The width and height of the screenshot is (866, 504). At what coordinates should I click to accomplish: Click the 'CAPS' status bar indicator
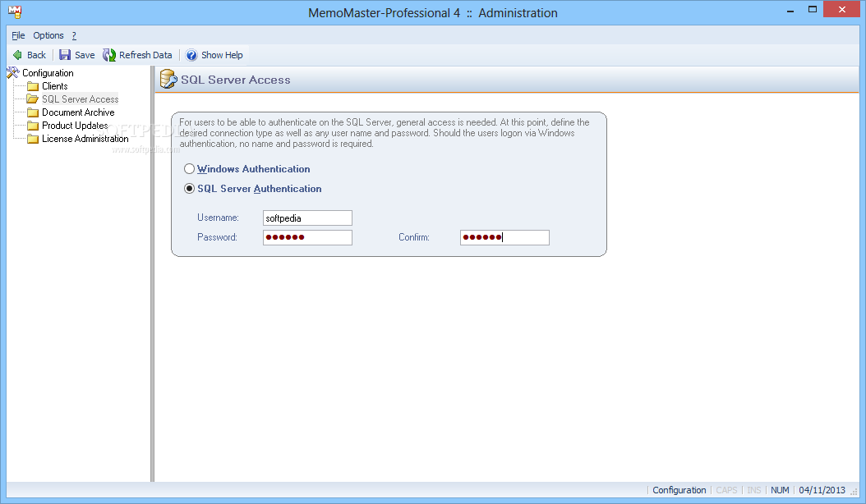(726, 490)
